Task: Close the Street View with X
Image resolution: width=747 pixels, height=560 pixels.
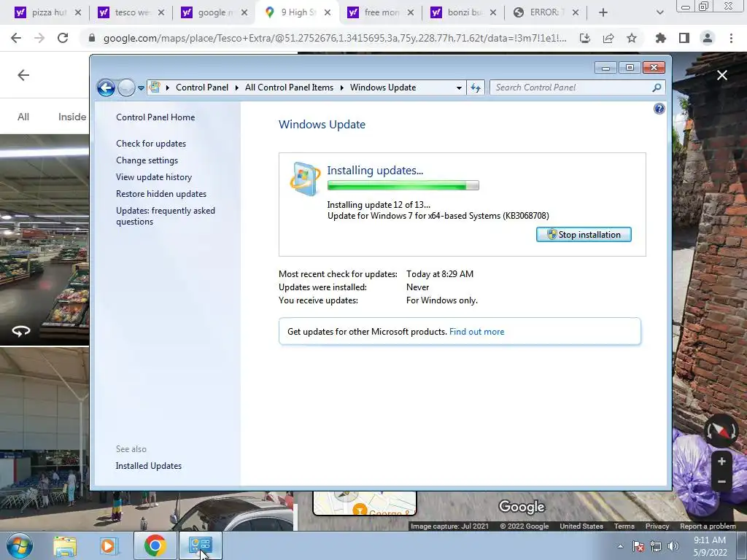Action: [x=721, y=75]
